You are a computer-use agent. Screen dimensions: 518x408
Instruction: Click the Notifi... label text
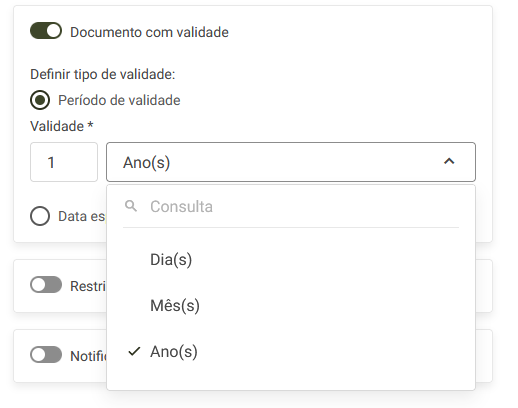click(88, 356)
